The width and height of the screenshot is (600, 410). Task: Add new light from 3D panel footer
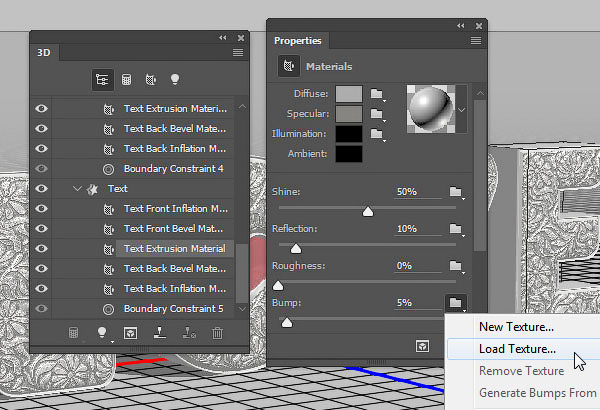tap(102, 333)
